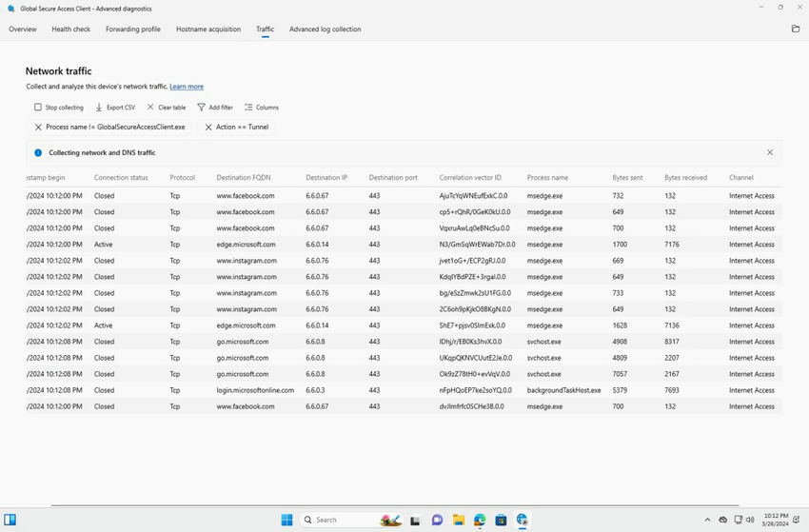Screen dimensions: 809x532
Task: Sort by Protocol column header
Action: click(182, 178)
